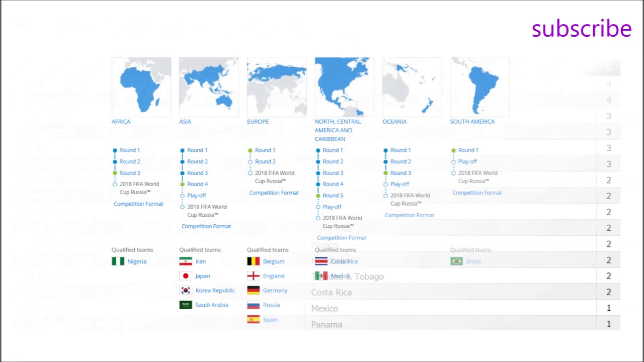Click the Africa map thumbnail
The image size is (644, 362).
point(141,87)
